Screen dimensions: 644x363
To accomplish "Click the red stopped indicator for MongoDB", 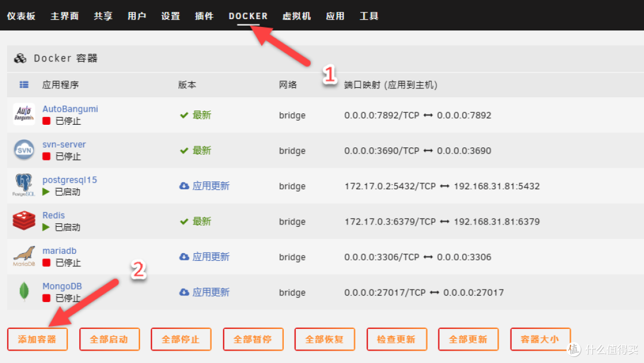I will [46, 298].
